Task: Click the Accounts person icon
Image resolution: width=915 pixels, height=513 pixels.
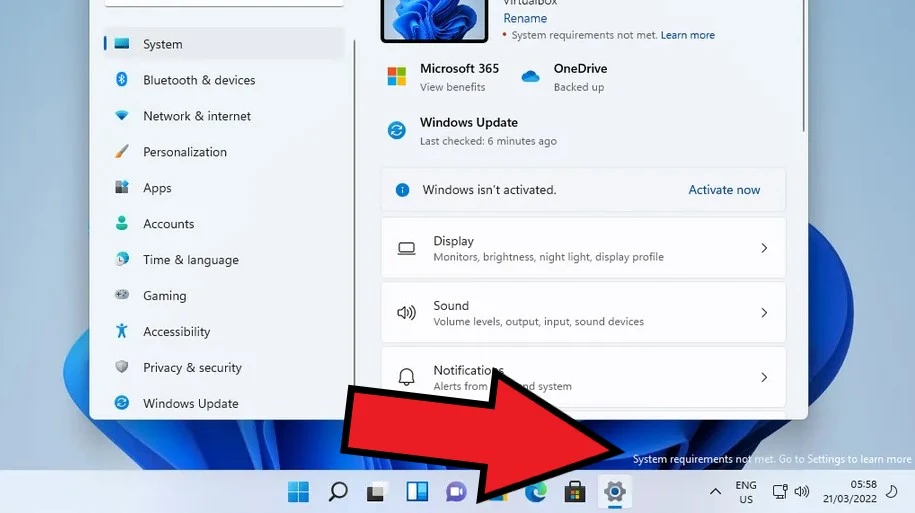Action: point(121,223)
